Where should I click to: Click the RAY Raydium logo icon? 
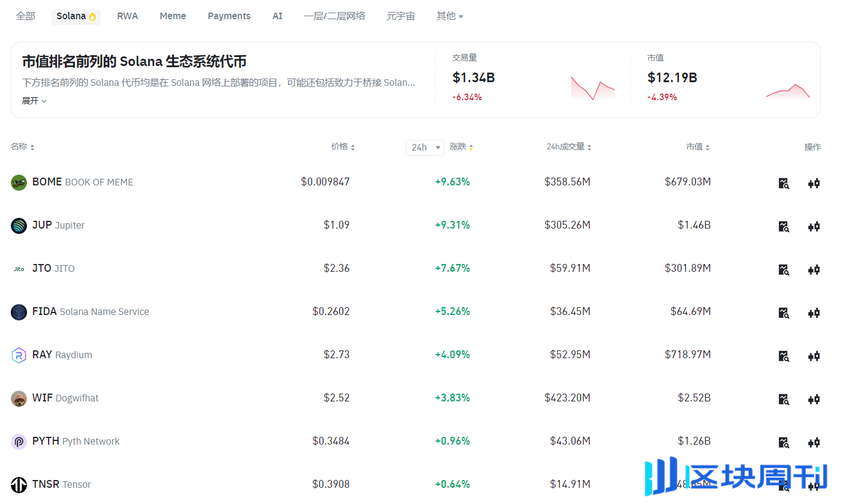pyautogui.click(x=19, y=355)
